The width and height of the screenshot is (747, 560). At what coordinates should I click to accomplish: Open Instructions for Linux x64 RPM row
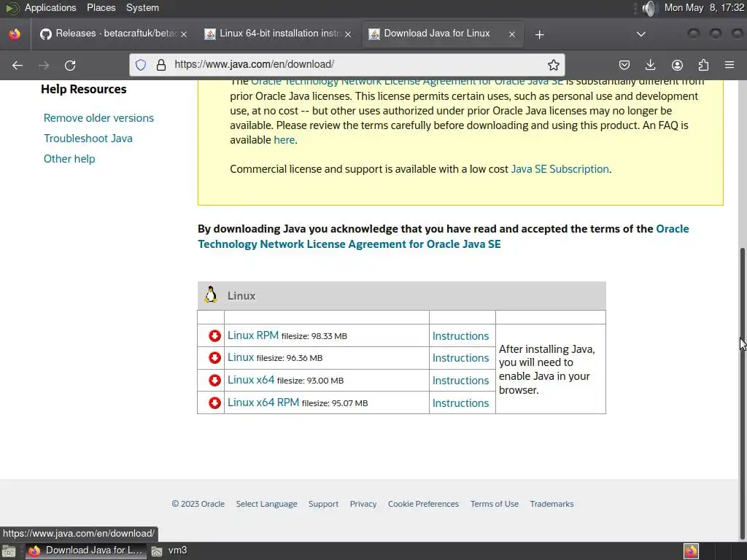pos(461,402)
